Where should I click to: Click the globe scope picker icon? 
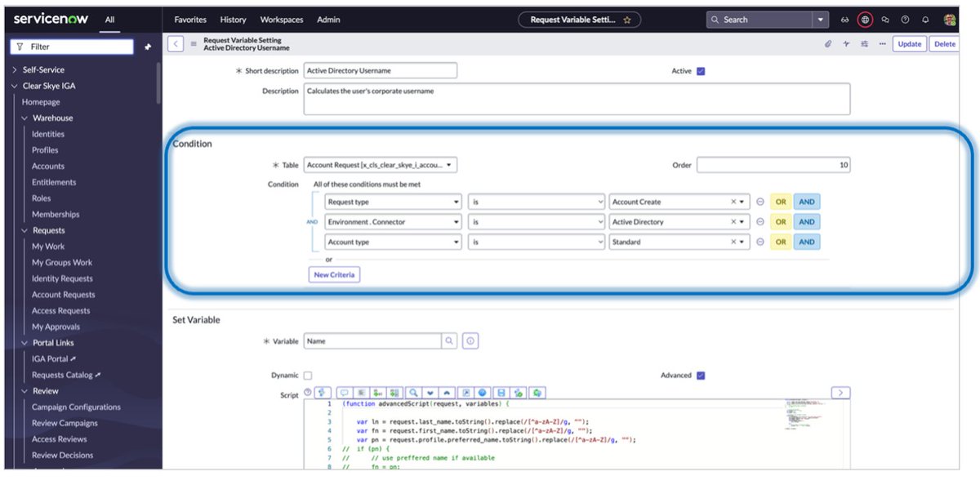point(865,19)
